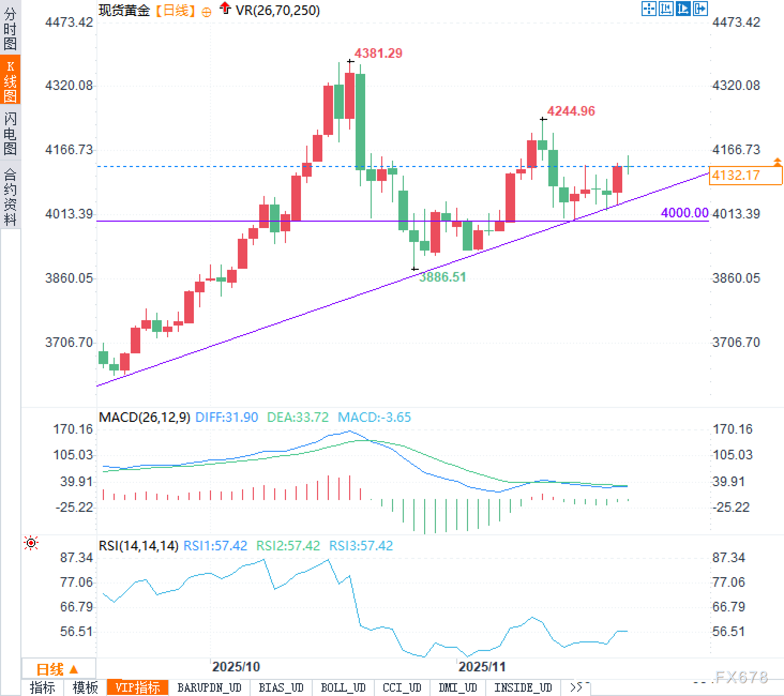Switch to the BOLL_UD indicator tab
This screenshot has height=696, width=784.
point(343,688)
